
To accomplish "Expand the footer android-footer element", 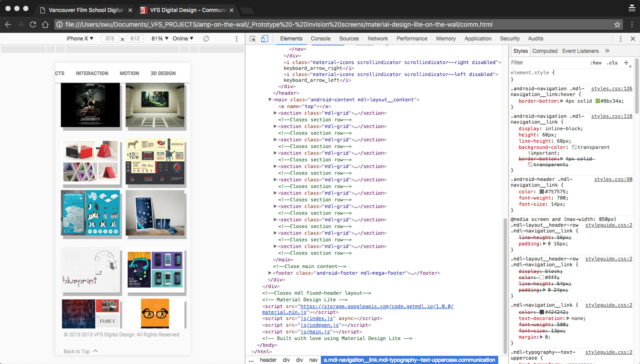I will (270, 273).
